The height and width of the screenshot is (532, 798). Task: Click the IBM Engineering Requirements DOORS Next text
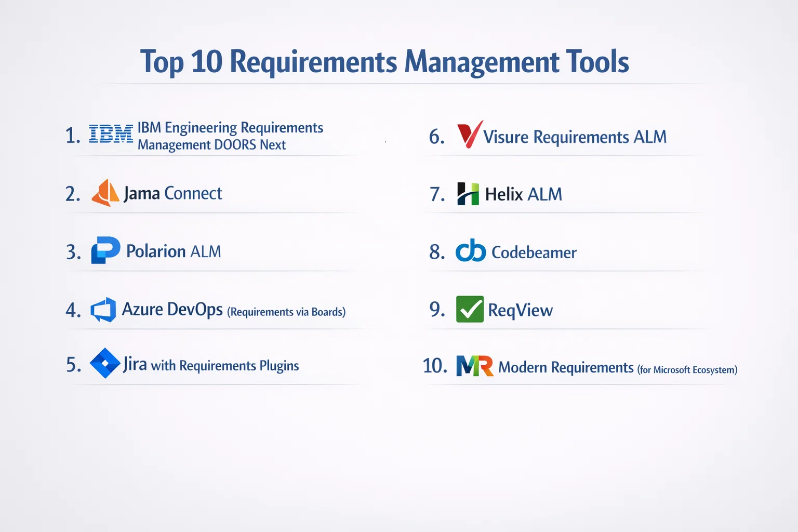(x=230, y=136)
